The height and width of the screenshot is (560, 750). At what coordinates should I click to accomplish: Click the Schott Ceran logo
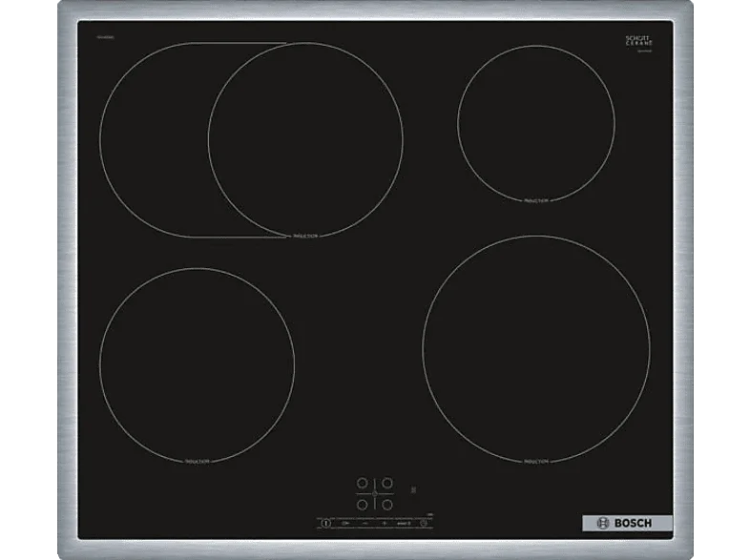click(639, 42)
